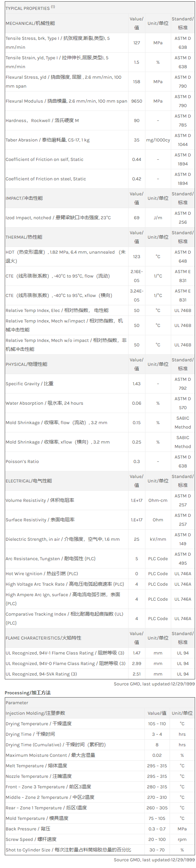
Task: Click the Tensile Stress row label
Action: click(x=57, y=42)
